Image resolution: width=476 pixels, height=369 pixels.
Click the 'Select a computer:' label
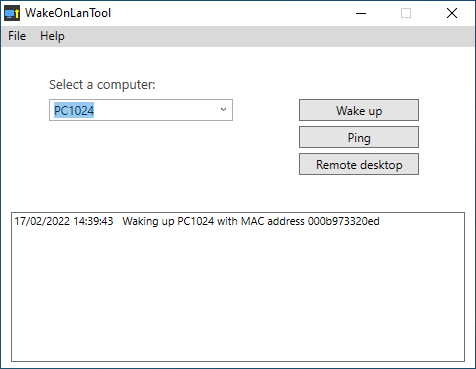102,85
